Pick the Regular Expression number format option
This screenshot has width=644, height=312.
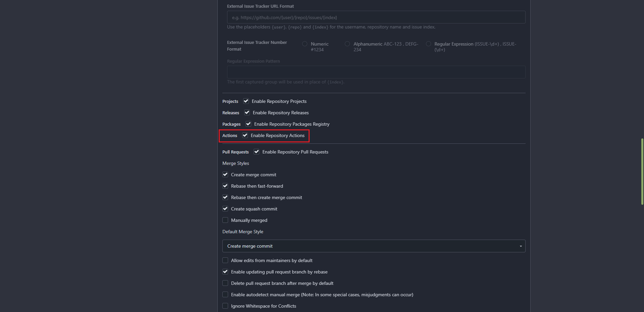428,44
